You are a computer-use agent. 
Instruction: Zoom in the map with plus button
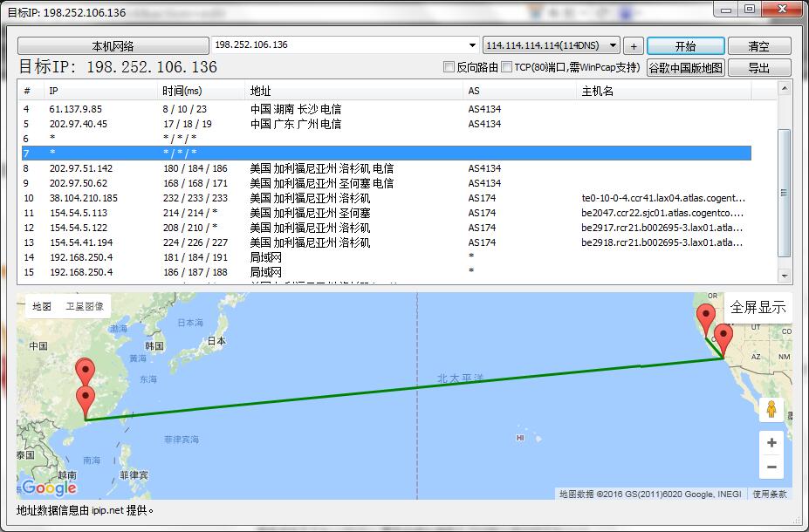[x=771, y=442]
